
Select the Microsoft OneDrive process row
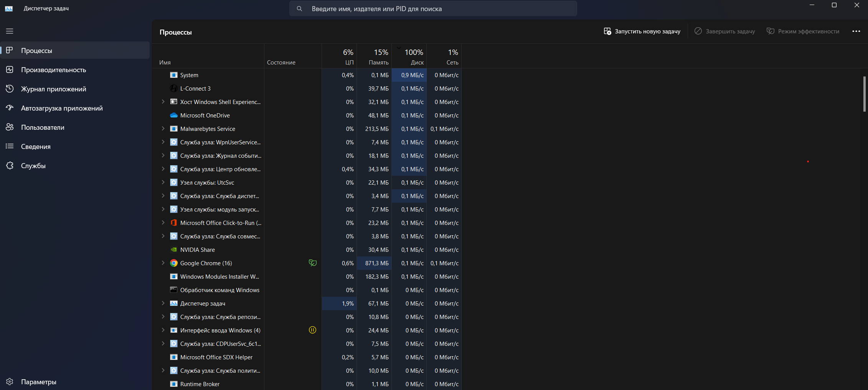click(307, 115)
